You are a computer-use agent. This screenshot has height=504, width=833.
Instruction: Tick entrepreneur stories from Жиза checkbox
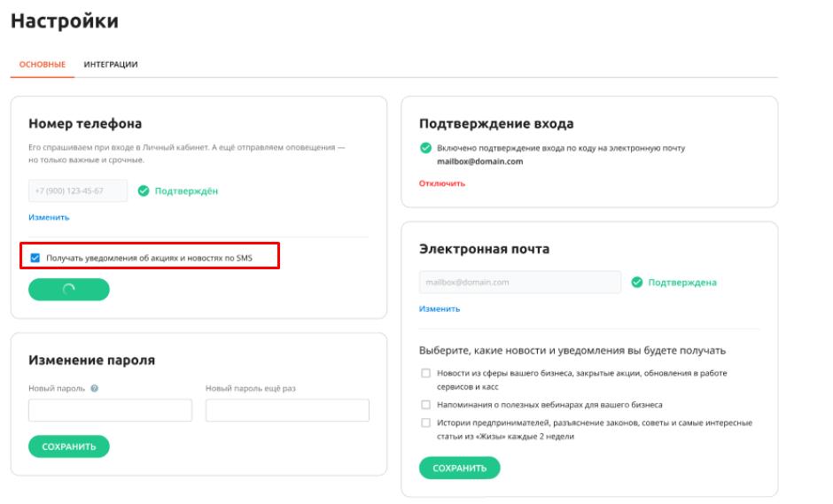click(425, 423)
